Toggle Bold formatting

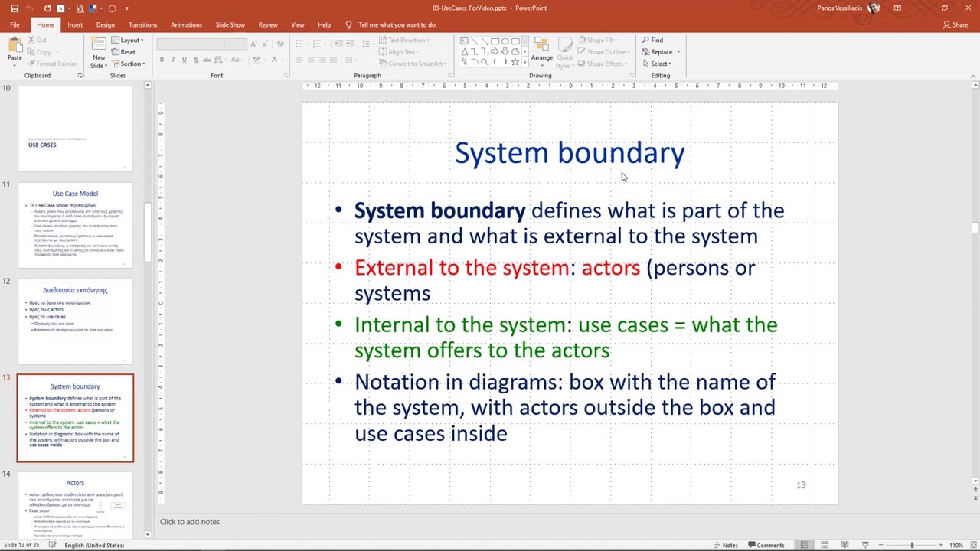click(x=162, y=60)
